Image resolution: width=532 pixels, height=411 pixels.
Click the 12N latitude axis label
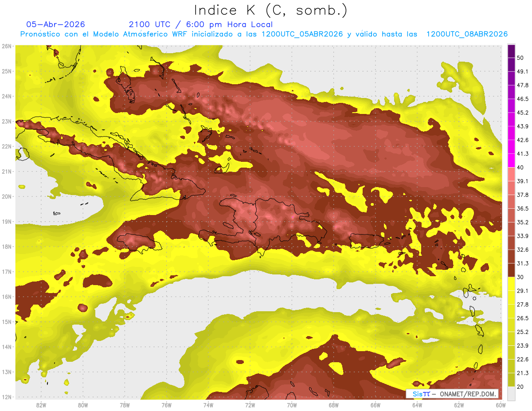click(7, 397)
